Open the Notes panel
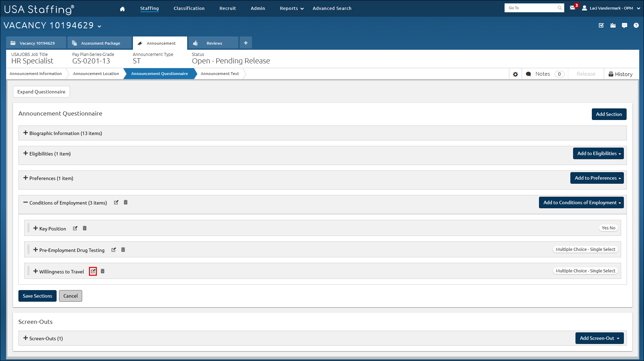The height and width of the screenshot is (361, 644). click(x=545, y=74)
